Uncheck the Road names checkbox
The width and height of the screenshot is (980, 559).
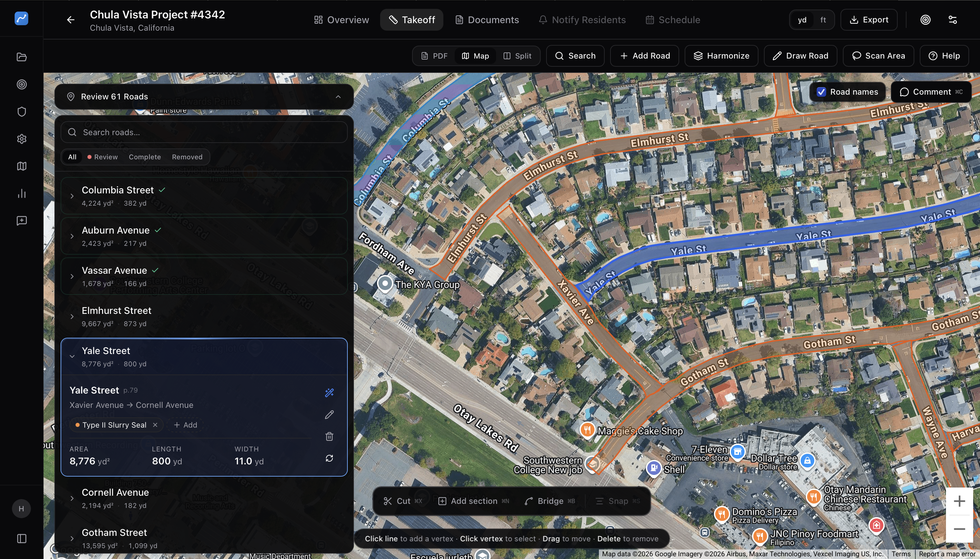click(x=821, y=92)
